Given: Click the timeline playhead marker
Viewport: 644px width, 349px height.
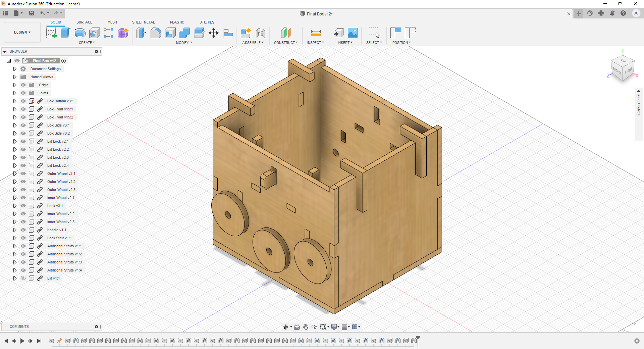Looking at the screenshot, I should point(418,339).
